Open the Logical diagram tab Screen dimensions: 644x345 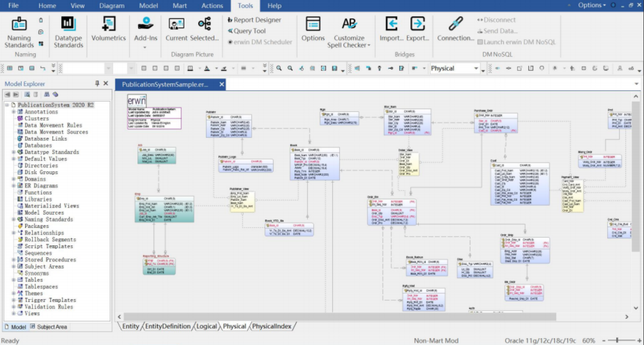[206, 326]
